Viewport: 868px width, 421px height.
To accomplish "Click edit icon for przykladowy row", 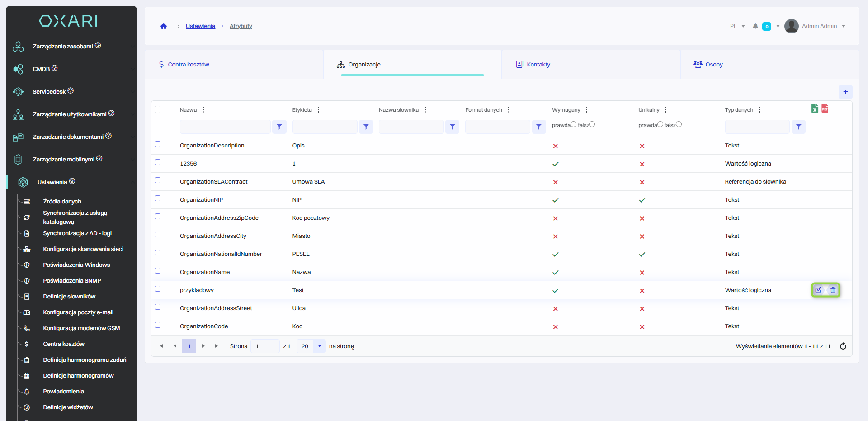I will [x=818, y=290].
